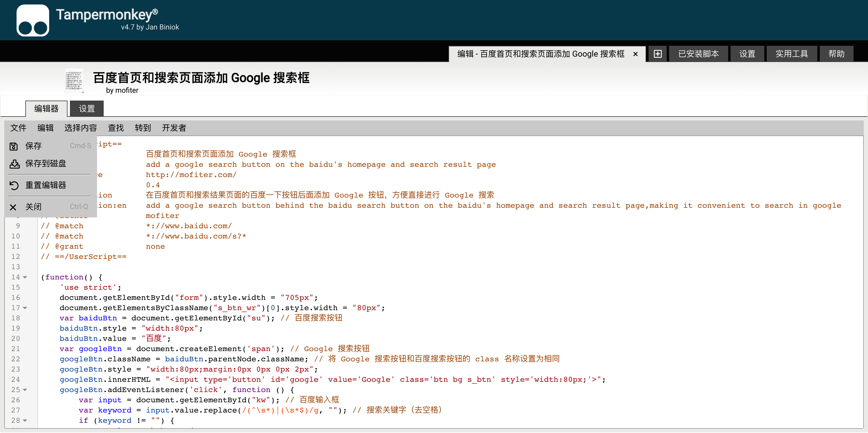Open the 编辑 menu
This screenshot has height=433, width=868.
tap(46, 128)
